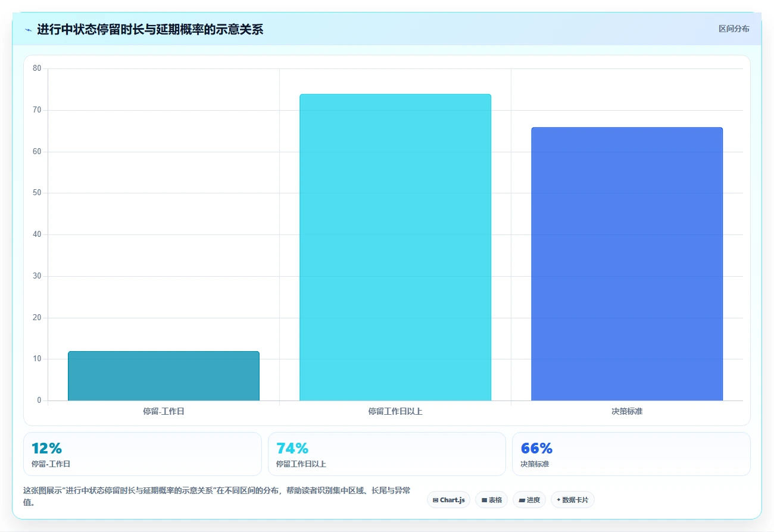Click the y-axis value 70
This screenshot has width=774, height=532.
tap(37, 110)
